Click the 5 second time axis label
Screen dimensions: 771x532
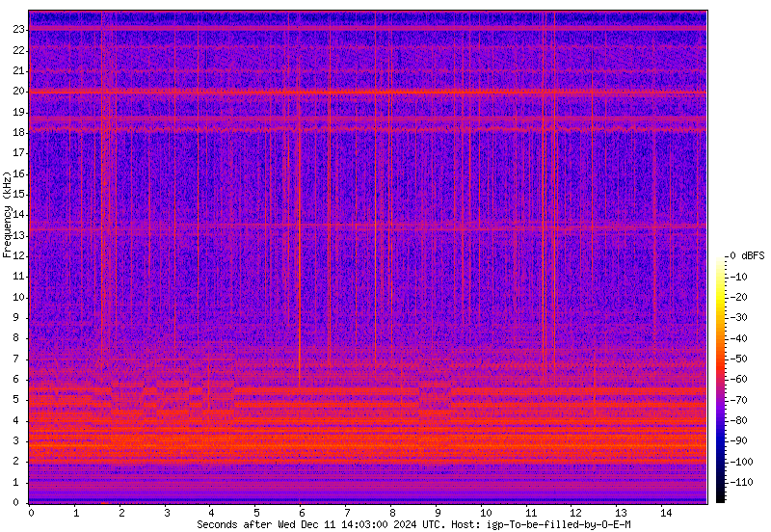coord(256,513)
